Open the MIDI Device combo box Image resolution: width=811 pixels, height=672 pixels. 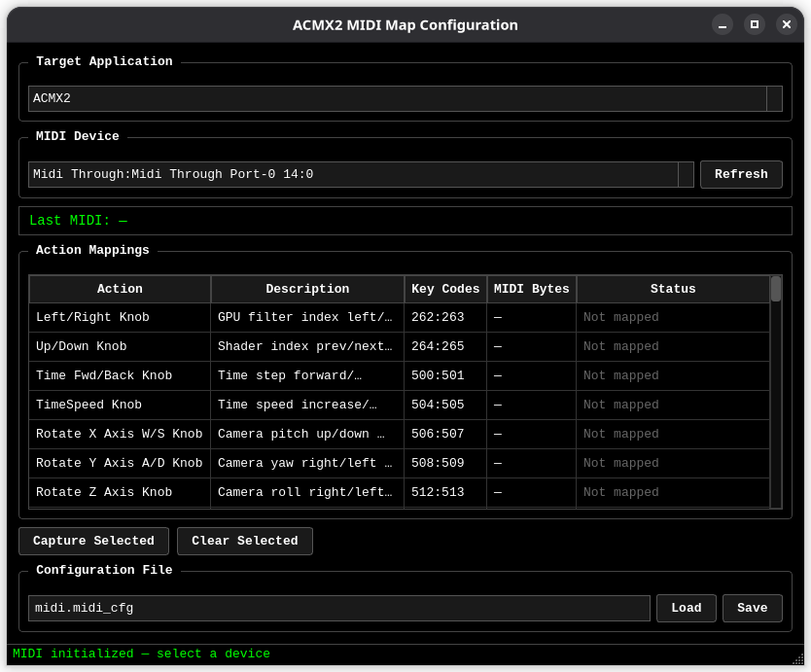pyautogui.click(x=361, y=174)
